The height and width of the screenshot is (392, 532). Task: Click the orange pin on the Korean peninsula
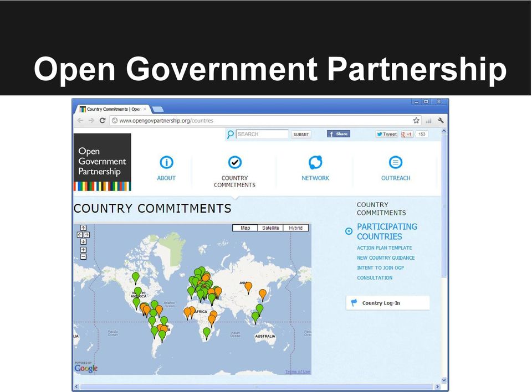(x=263, y=295)
